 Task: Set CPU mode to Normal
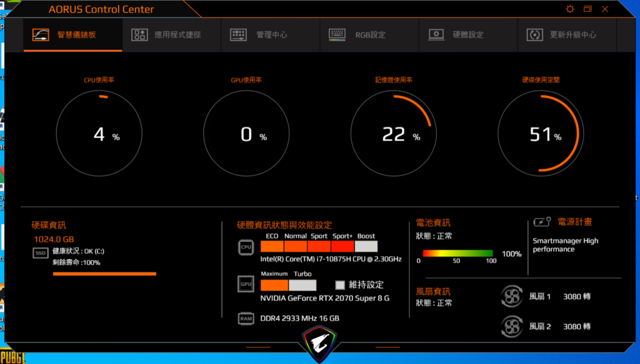(296, 246)
